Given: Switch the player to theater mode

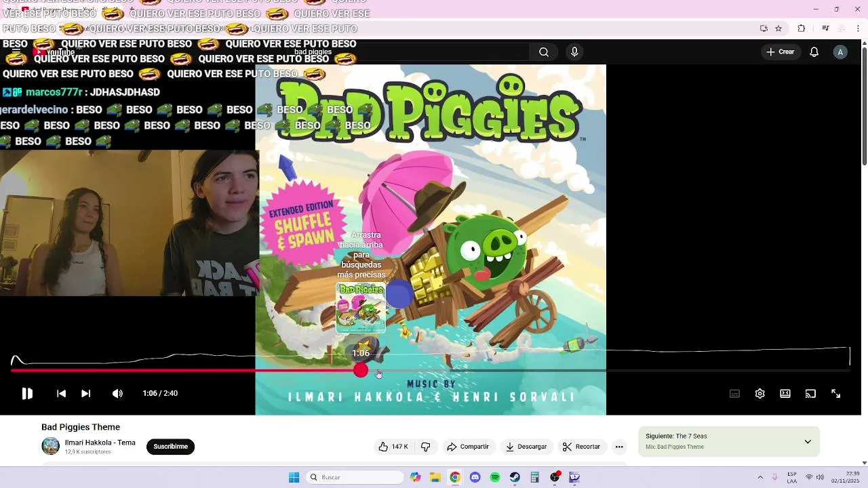Looking at the screenshot, I should (785, 394).
